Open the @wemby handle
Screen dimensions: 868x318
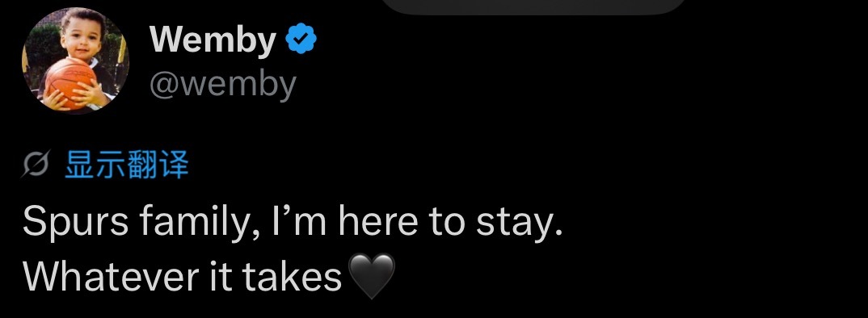click(222, 85)
